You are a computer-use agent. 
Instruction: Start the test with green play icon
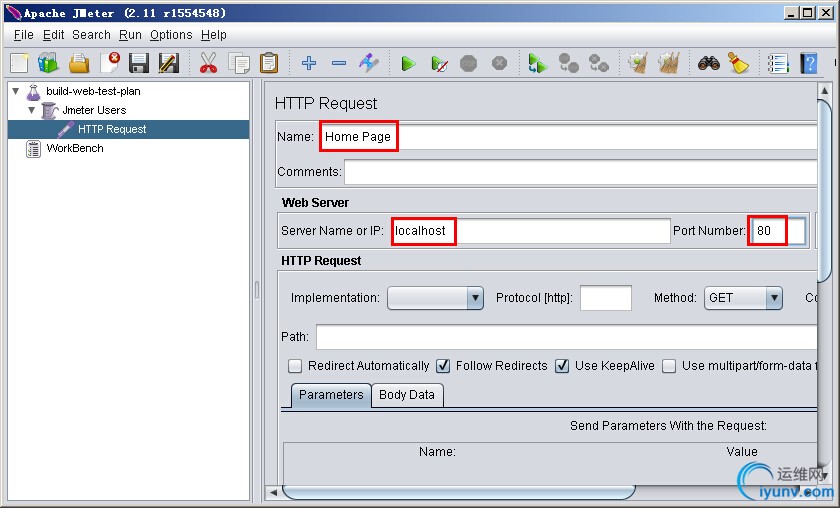click(x=409, y=64)
